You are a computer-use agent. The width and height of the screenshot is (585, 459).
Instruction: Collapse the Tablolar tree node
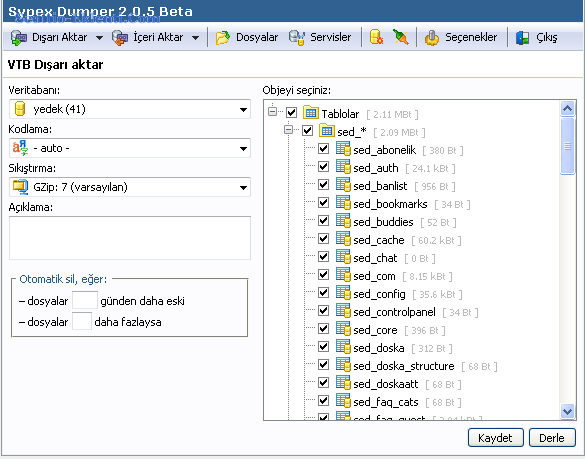[273, 112]
